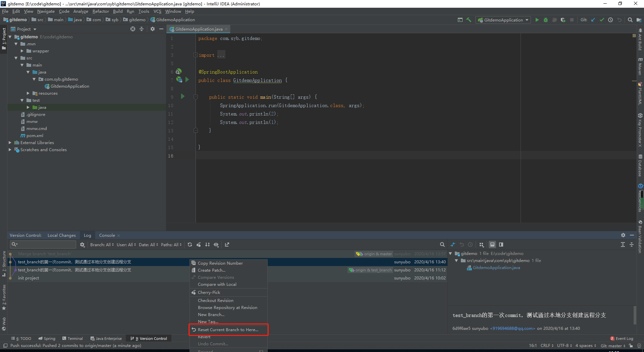This screenshot has height=352, width=644.
Task: Click locate-in-project target icon in Project panel
Action: tap(133, 29)
